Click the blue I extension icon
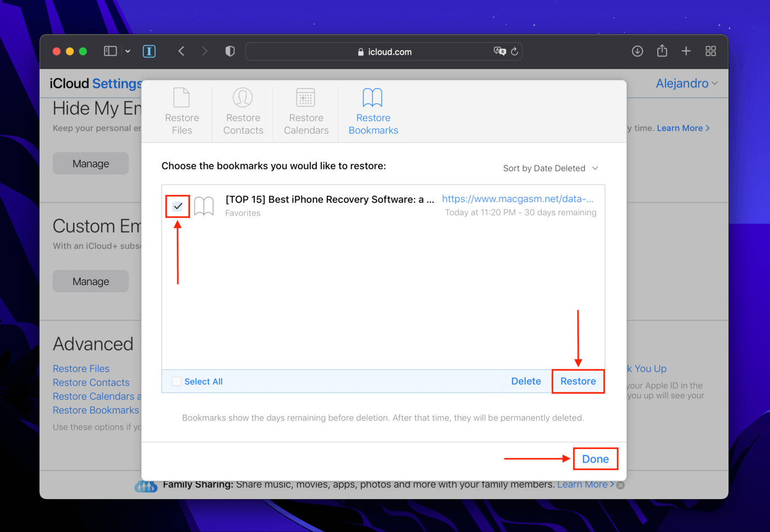The height and width of the screenshot is (532, 770). click(149, 51)
